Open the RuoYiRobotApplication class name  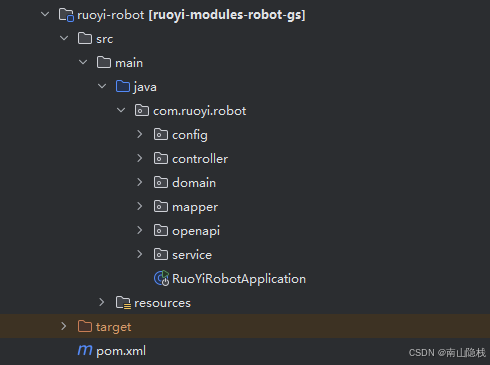[239, 279]
